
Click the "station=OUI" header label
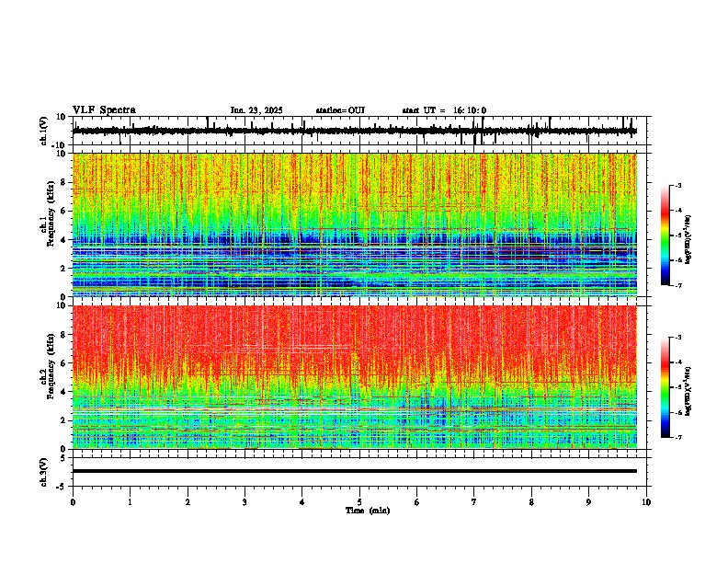tap(340, 110)
